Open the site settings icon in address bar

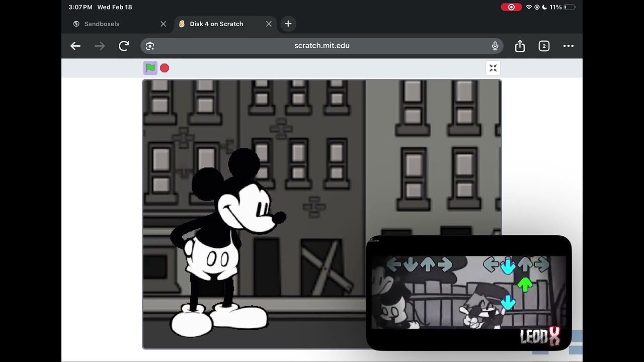(x=150, y=46)
